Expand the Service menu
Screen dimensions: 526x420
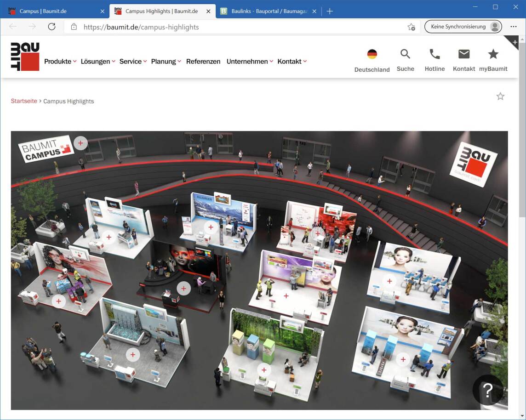point(133,61)
